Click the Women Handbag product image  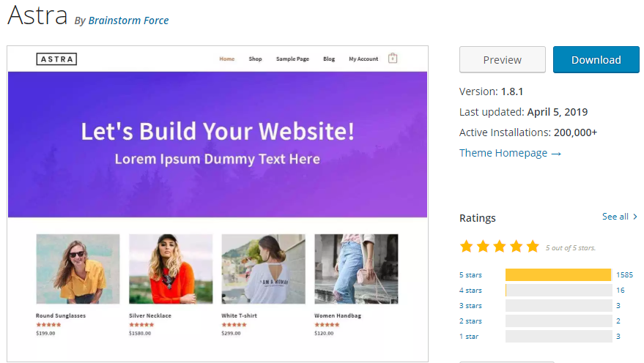pos(356,269)
